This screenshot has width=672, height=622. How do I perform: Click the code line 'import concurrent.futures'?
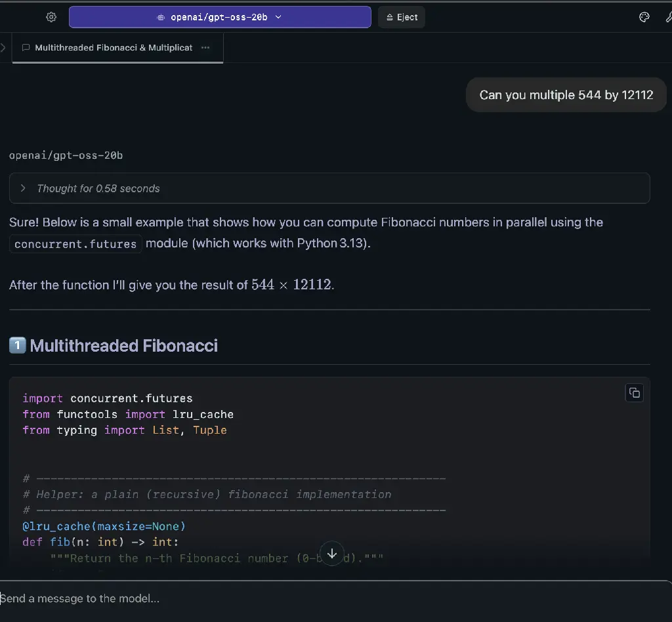point(108,398)
